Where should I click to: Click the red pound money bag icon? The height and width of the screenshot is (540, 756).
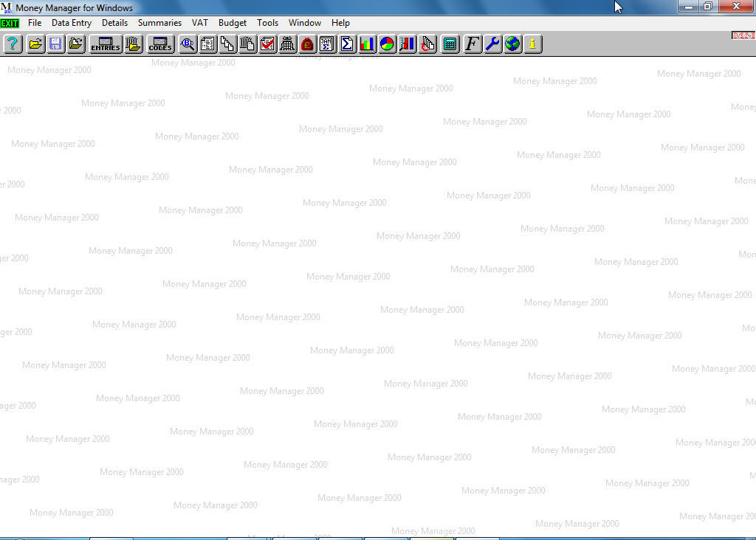[307, 44]
